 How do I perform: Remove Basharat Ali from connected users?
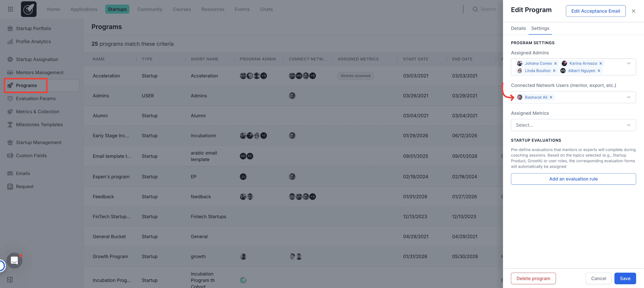[x=551, y=97]
